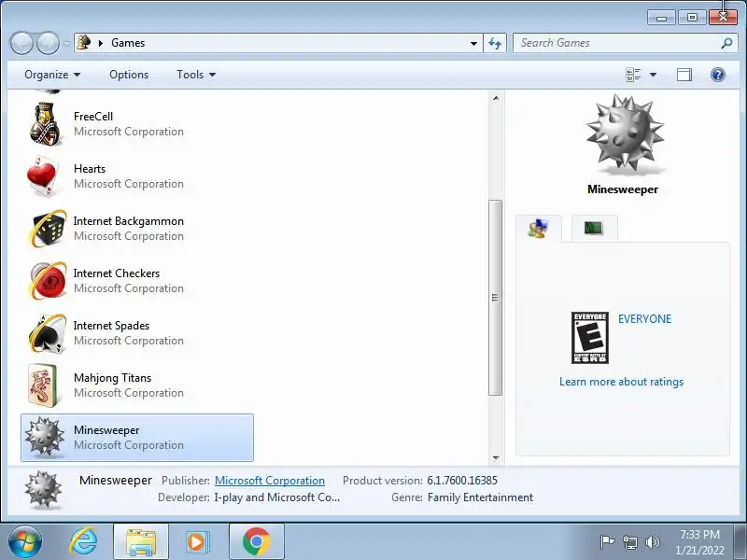Select the Internet Backgammon dice icon
The image size is (747, 560).
pyautogui.click(x=47, y=229)
